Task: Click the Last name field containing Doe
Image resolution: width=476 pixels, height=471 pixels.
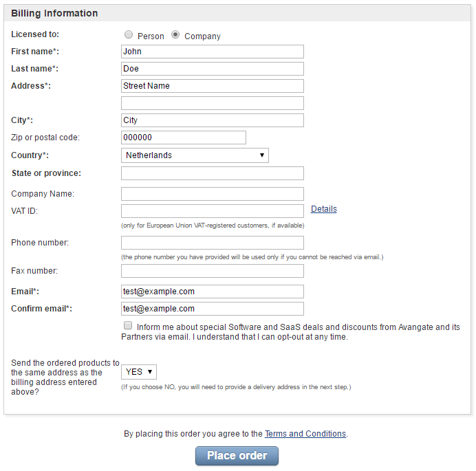Action: tap(213, 69)
